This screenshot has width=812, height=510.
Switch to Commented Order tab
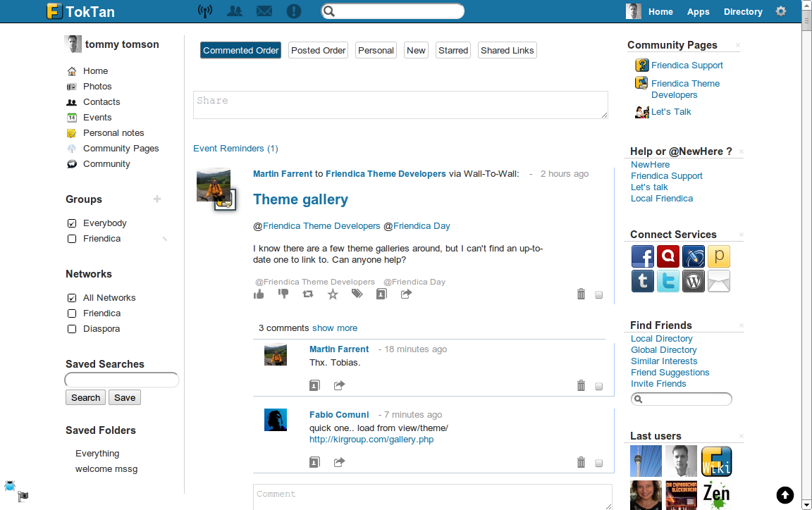click(241, 50)
